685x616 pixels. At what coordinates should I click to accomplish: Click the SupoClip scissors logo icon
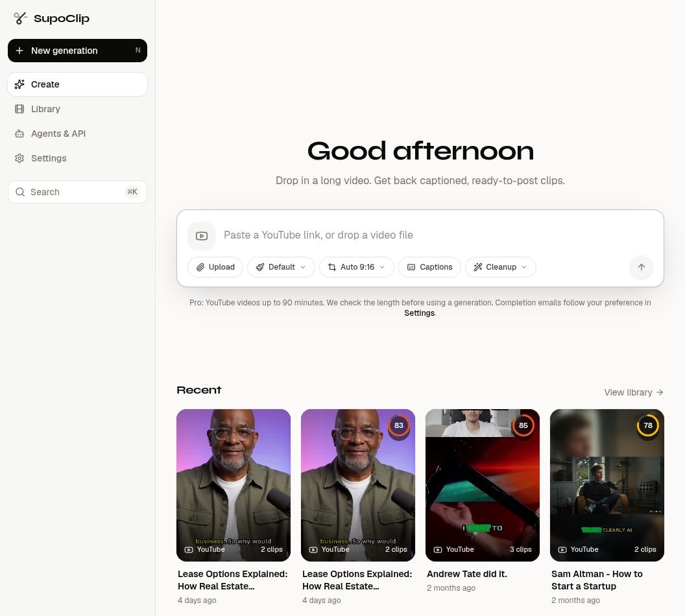20,18
